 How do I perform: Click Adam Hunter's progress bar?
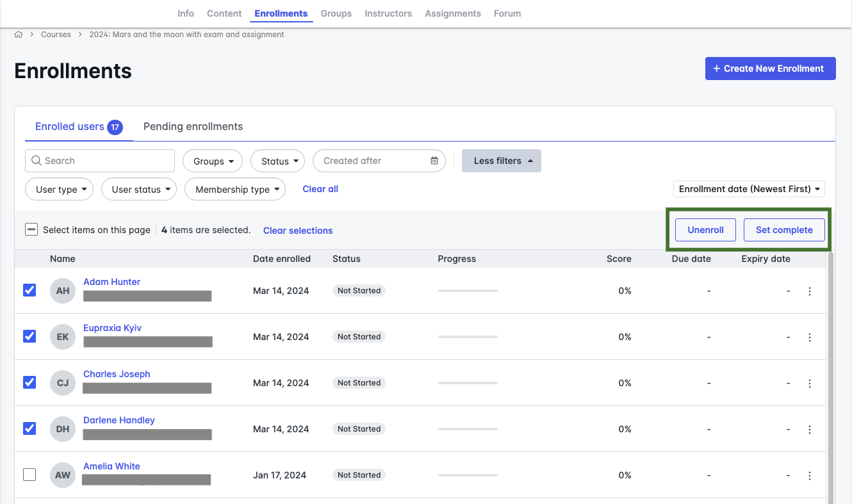(468, 291)
